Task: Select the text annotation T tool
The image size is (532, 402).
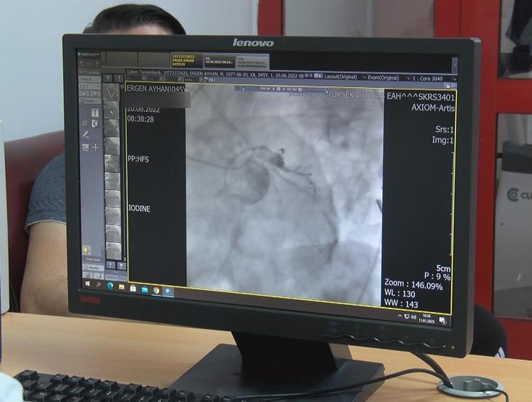Action: [94, 112]
